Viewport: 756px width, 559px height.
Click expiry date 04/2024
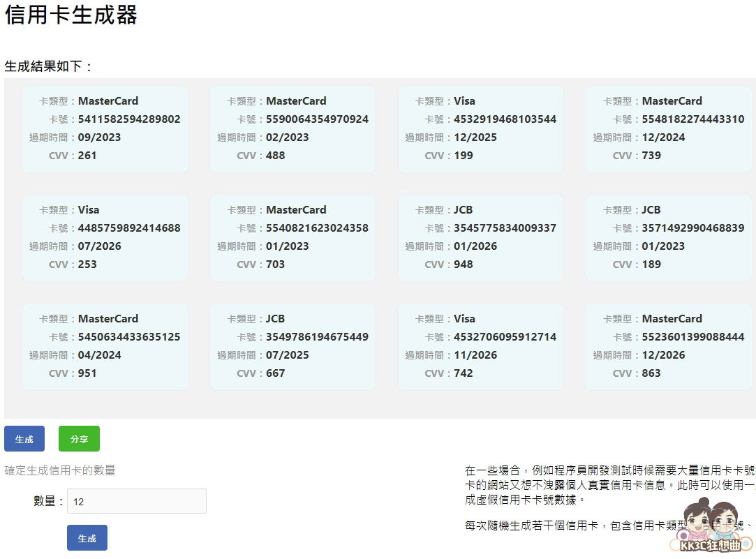[99, 355]
